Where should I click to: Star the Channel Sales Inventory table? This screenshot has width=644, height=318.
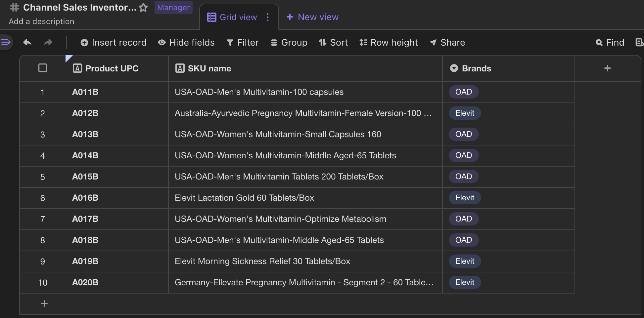143,7
